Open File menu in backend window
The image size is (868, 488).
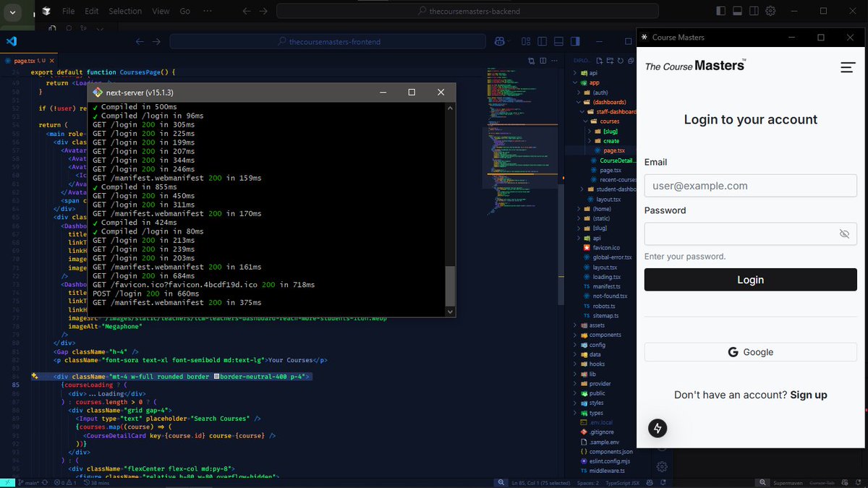tap(68, 11)
